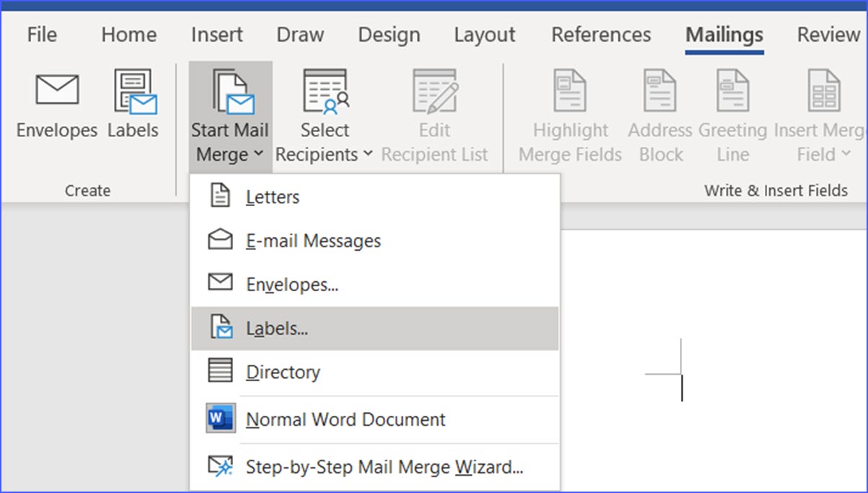Viewport: 868px width, 493px height.
Task: Switch to the References tab
Action: 601,34
